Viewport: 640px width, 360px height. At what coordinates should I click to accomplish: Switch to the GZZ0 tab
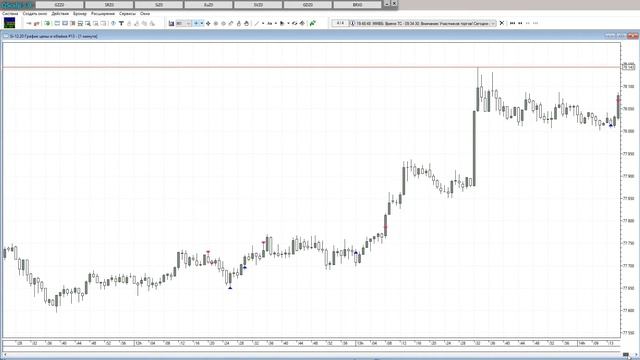tap(59, 5)
